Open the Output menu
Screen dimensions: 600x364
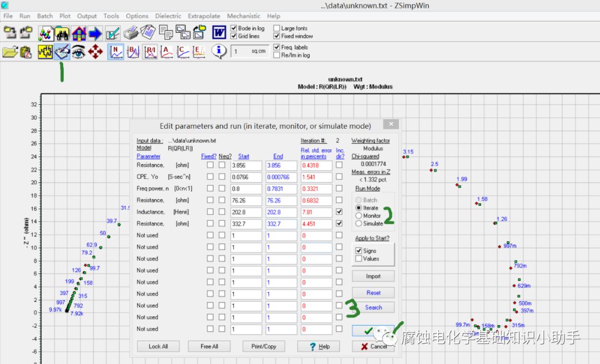pyautogui.click(x=87, y=16)
